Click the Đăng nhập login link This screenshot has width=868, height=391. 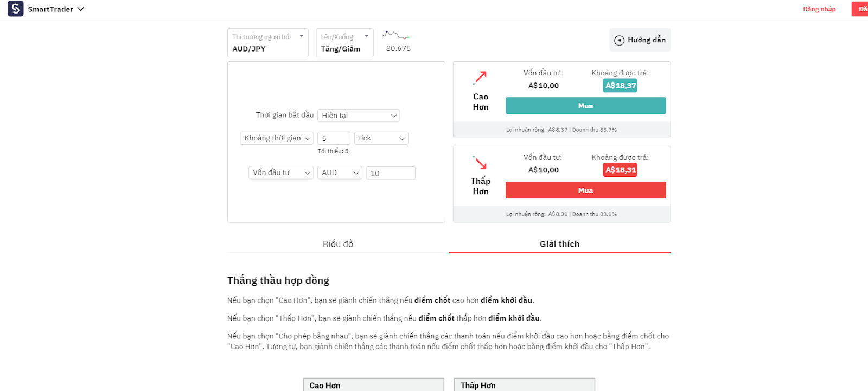click(x=819, y=9)
